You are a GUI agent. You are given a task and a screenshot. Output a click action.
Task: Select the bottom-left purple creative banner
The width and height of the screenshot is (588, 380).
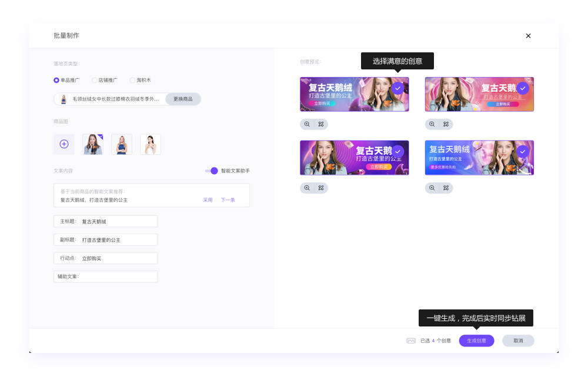click(x=355, y=158)
